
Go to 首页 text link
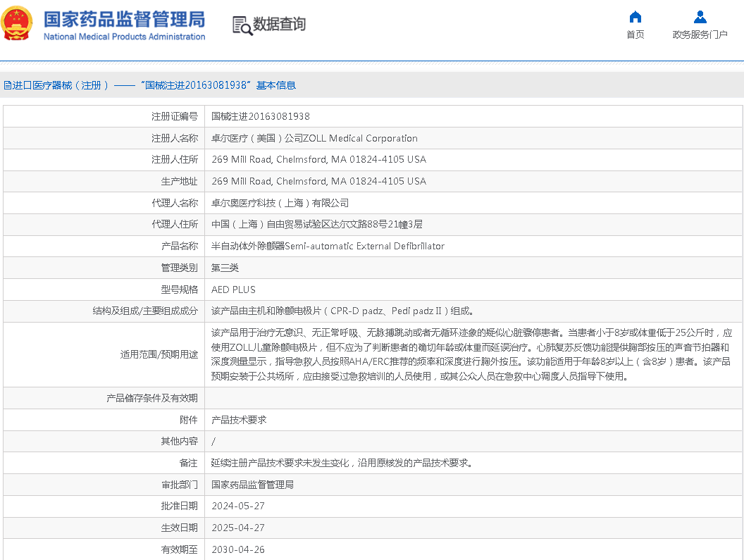point(635,35)
